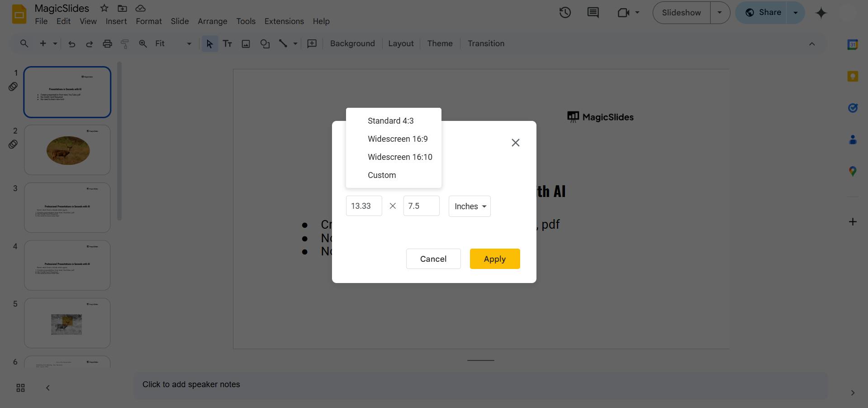Screen dimensions: 868x408
Task: Start a video call with camera icon
Action: pos(623,13)
